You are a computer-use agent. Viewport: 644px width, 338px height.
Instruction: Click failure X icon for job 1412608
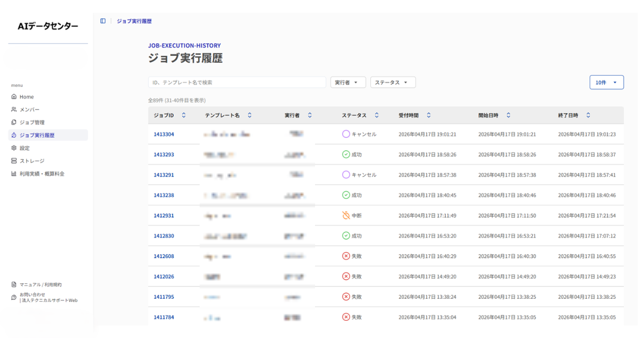click(346, 256)
